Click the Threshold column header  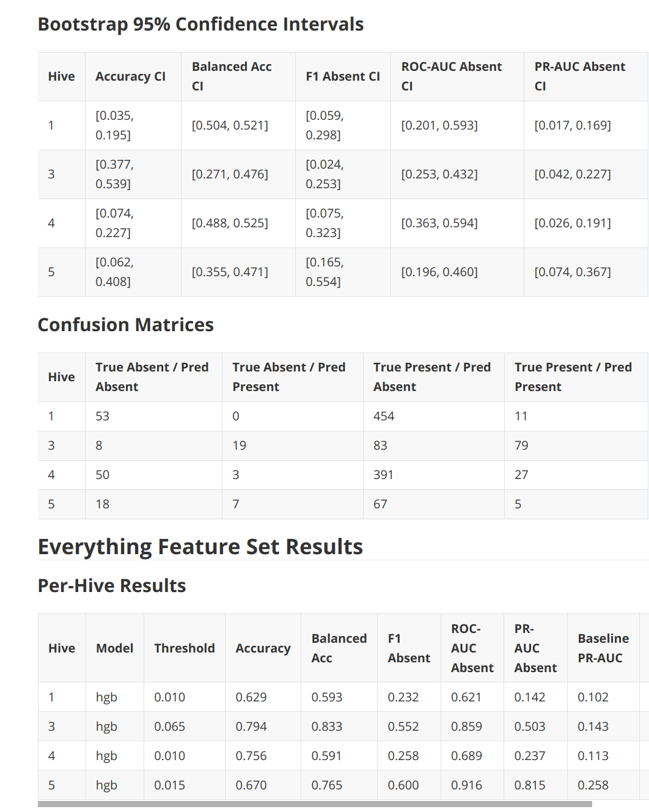(185, 648)
